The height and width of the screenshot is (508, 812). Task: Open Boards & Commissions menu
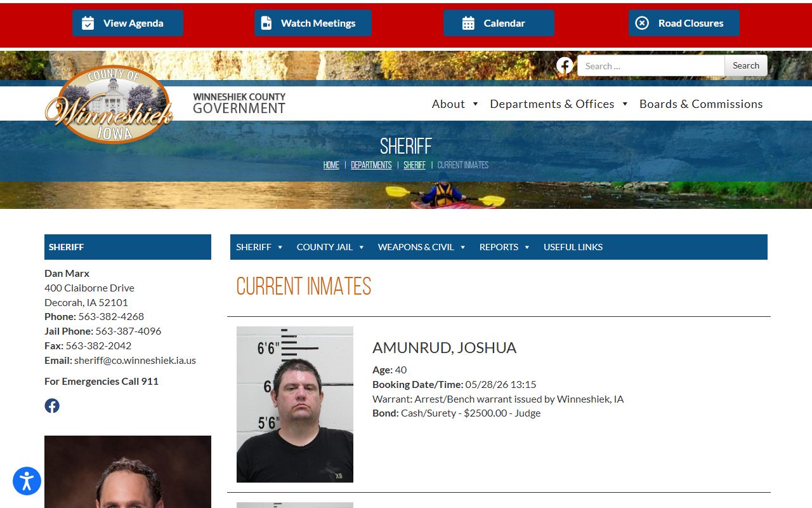(701, 104)
